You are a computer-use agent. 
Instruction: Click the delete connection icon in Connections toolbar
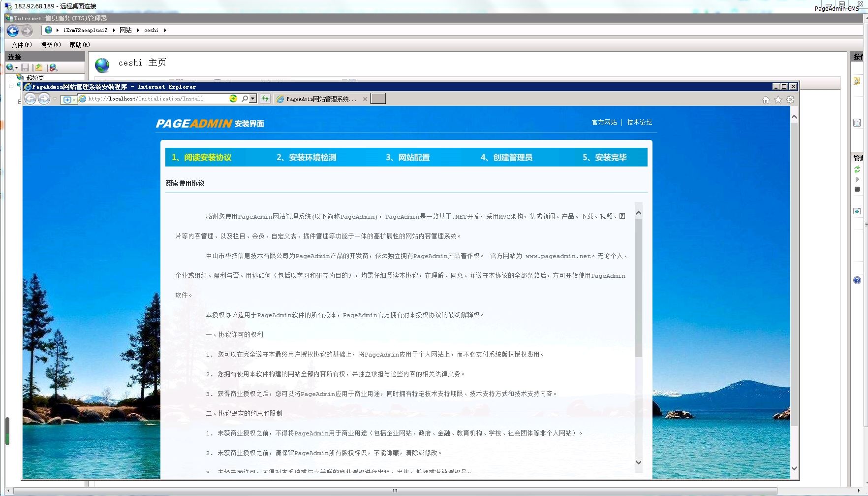[x=53, y=67]
